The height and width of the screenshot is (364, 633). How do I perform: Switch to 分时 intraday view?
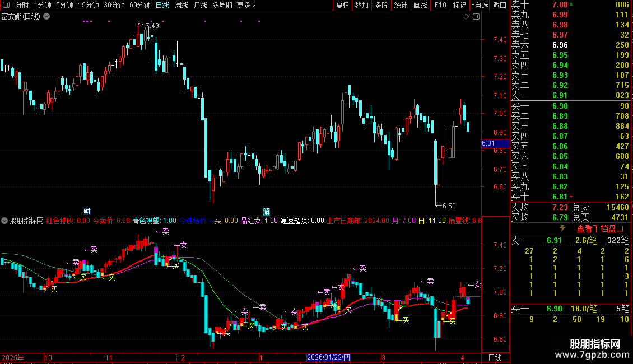click(x=22, y=5)
